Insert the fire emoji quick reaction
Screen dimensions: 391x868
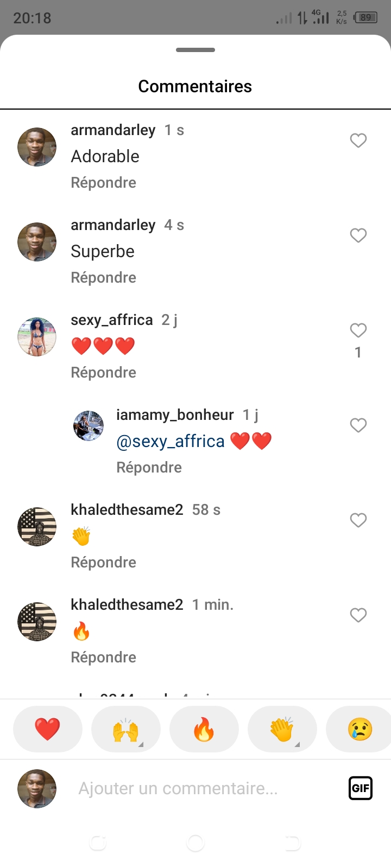[x=204, y=729]
